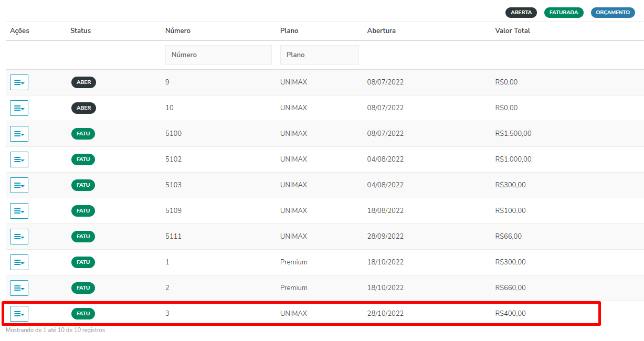Click value R$1.000,00
Image resolution: width=644 pixels, height=341 pixels.
tap(513, 159)
